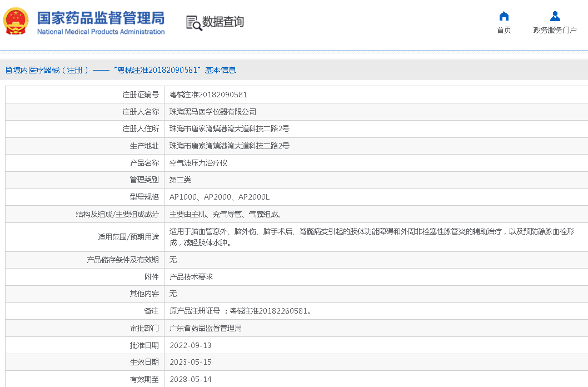Viewport: 588px width, 387px height.
Task: Click the 政务服务门户 person icon
Action: tap(555, 16)
